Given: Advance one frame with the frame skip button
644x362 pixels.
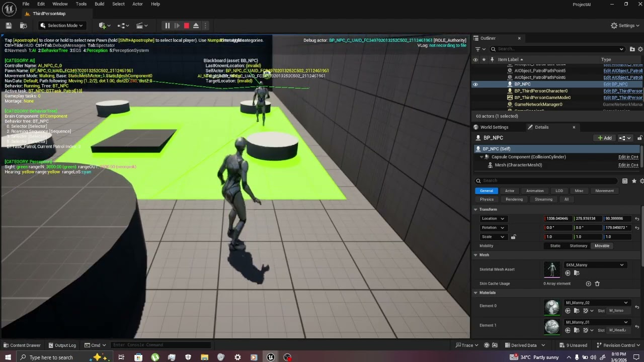Looking at the screenshot, I should pos(177,26).
